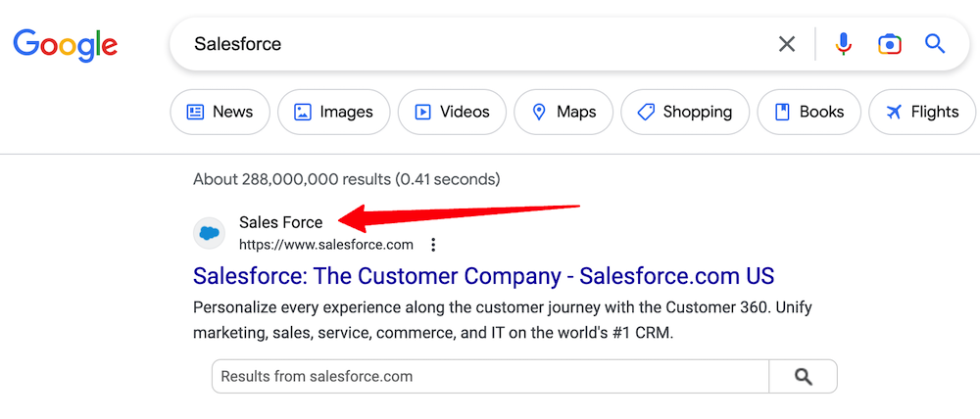The height and width of the screenshot is (419, 980).
Task: Open the Videos filter
Action: [451, 112]
